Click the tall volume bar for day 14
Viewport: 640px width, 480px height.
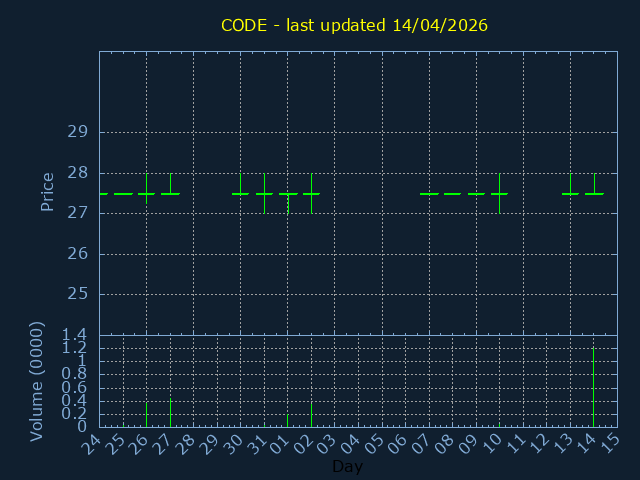coord(594,386)
